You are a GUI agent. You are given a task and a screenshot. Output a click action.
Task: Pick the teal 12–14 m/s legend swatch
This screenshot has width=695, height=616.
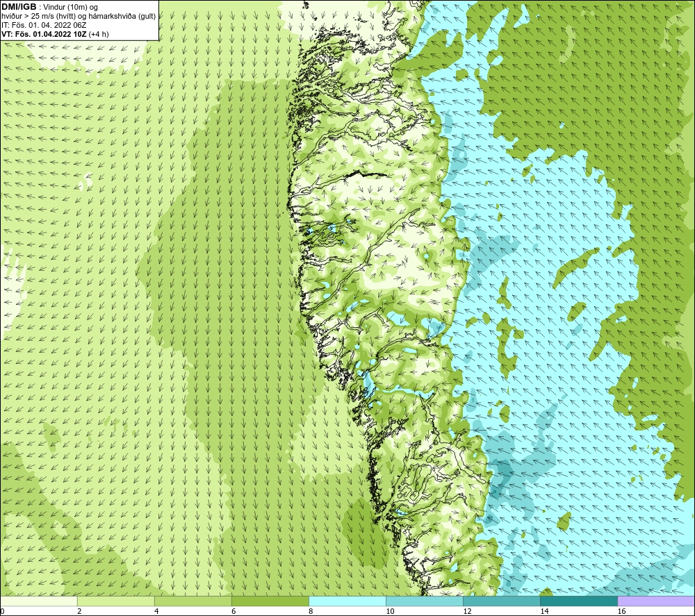(x=502, y=601)
